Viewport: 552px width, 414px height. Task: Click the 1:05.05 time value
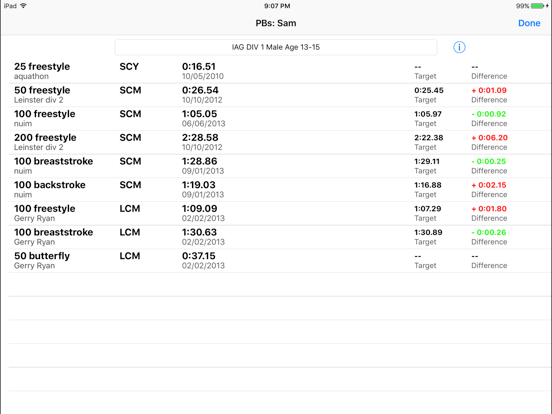click(x=199, y=114)
